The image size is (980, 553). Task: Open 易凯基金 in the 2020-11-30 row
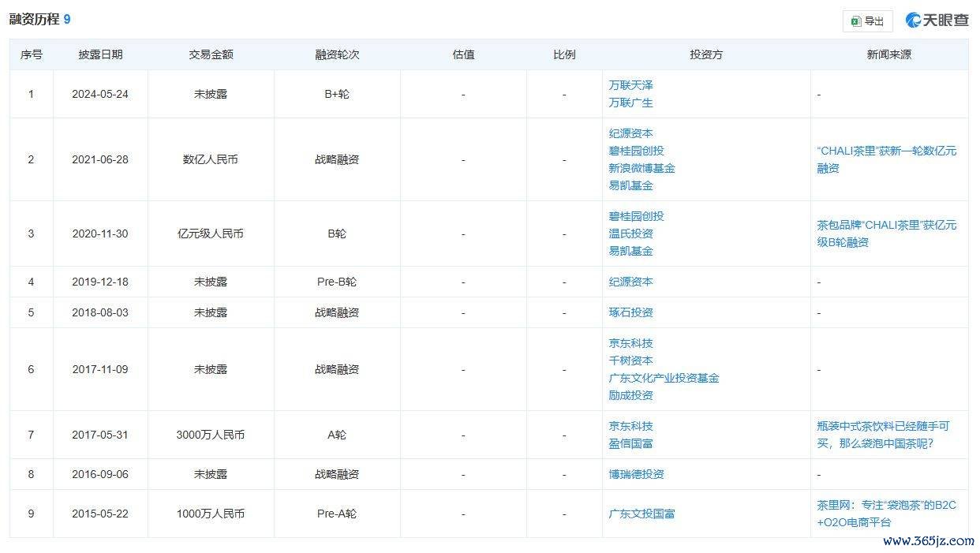pos(630,251)
